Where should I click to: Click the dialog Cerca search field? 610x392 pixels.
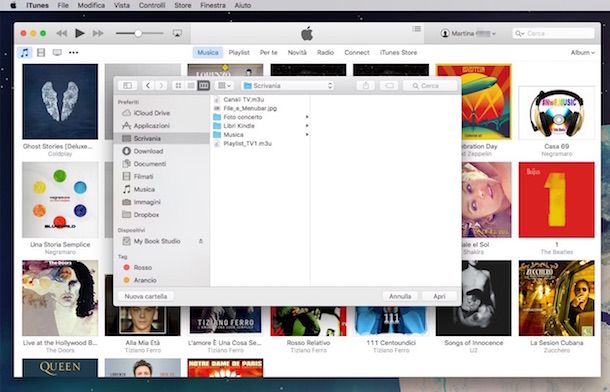430,86
